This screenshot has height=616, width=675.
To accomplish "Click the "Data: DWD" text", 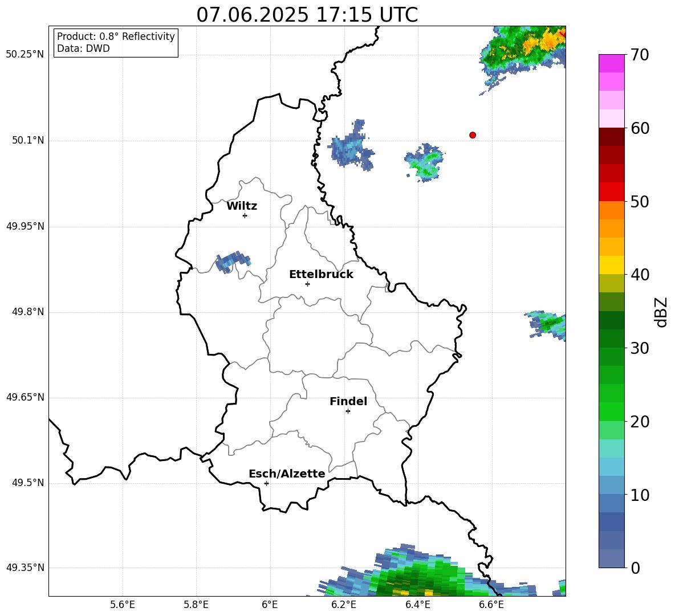I will (83, 48).
